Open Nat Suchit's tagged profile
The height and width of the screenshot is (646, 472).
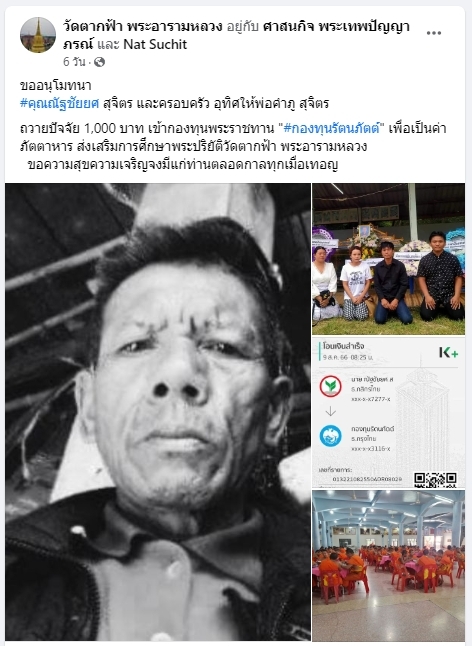click(x=155, y=44)
